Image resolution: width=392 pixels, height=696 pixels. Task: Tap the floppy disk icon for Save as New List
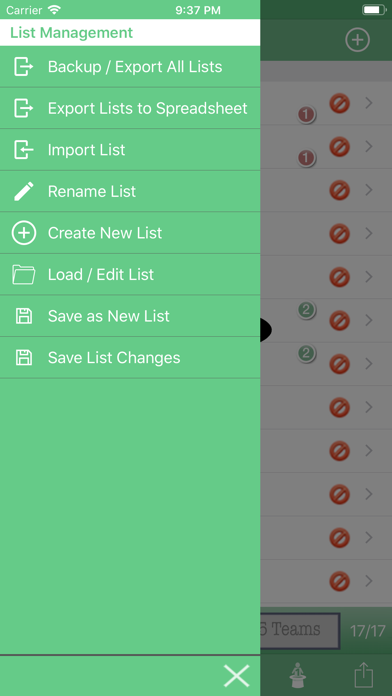click(x=24, y=316)
